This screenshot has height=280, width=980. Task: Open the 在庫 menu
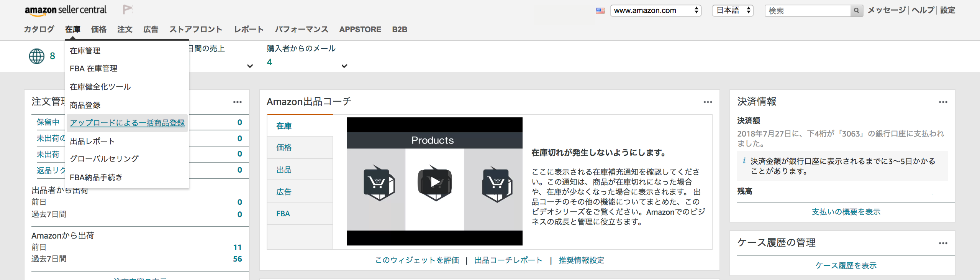coord(73,30)
